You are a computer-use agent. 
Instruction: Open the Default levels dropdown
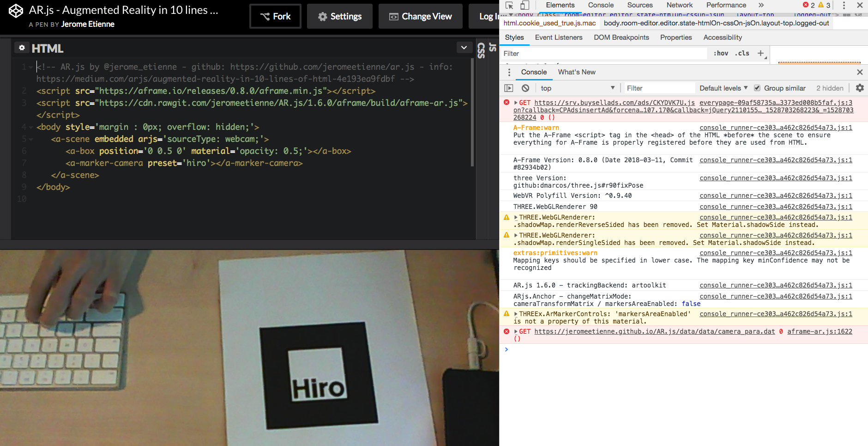point(723,88)
